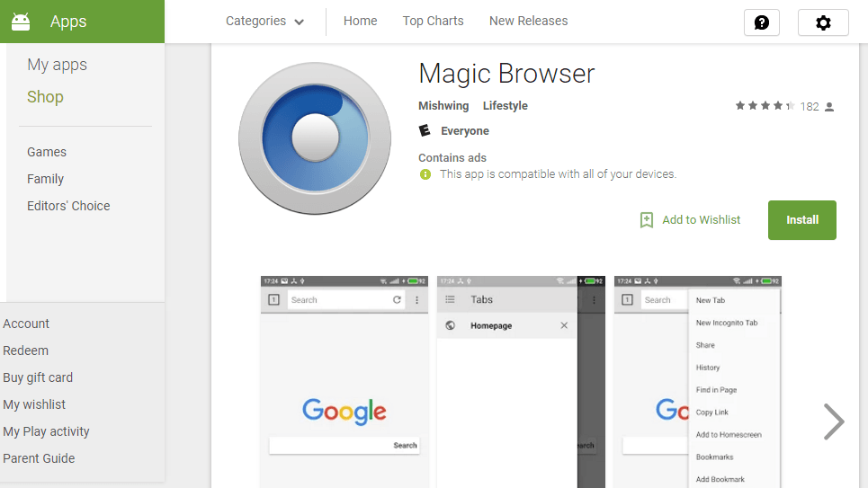This screenshot has height=488, width=868.
Task: Go to the Home tab
Action: [x=361, y=21]
